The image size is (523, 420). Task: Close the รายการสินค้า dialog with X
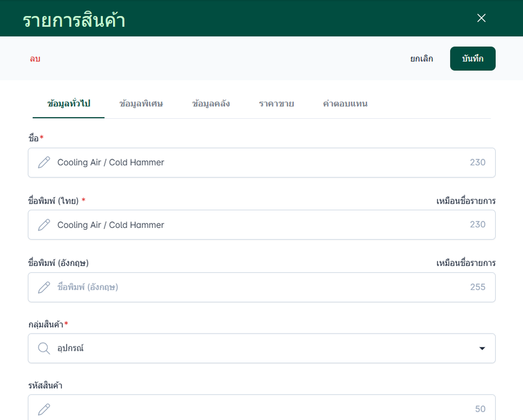pyautogui.click(x=482, y=18)
